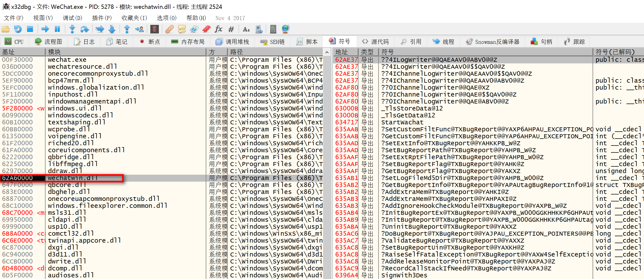Select the _TlsStoreData@12 symbol row
644x279 pixels.
pos(489,108)
